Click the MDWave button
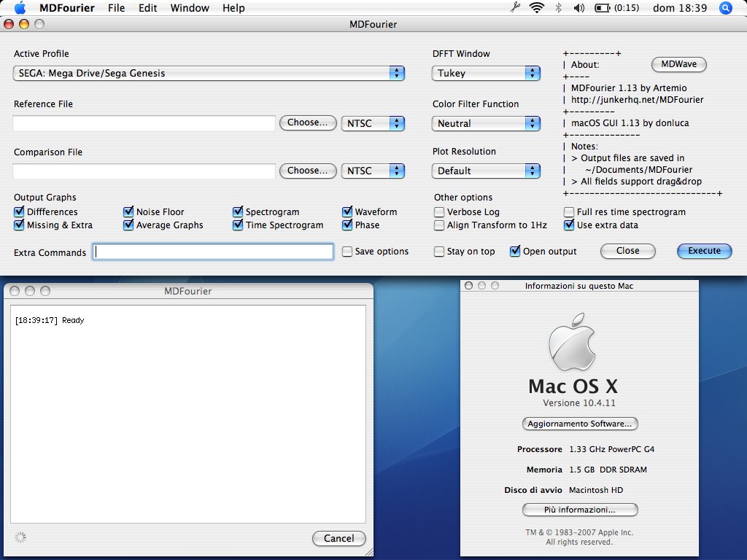This screenshot has height=560, width=747. [679, 64]
